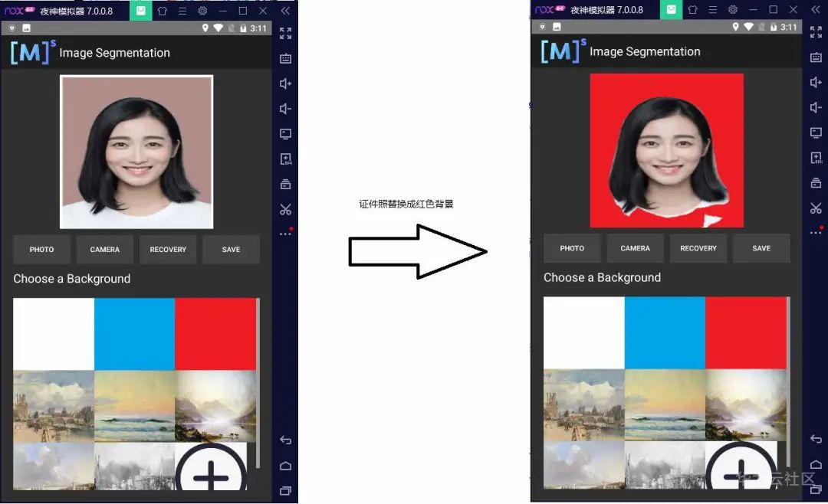Click volume up icon in left Nox sidebar

click(286, 83)
